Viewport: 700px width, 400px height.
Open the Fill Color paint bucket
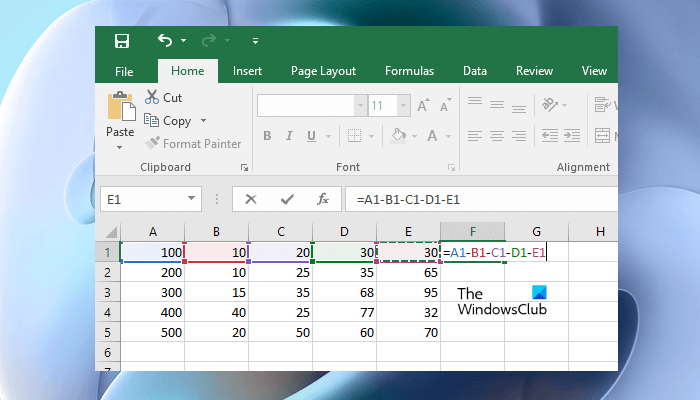point(398,136)
